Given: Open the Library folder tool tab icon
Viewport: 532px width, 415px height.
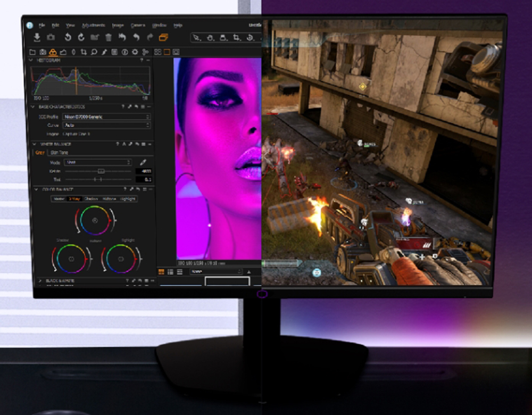Looking at the screenshot, I should (x=32, y=52).
